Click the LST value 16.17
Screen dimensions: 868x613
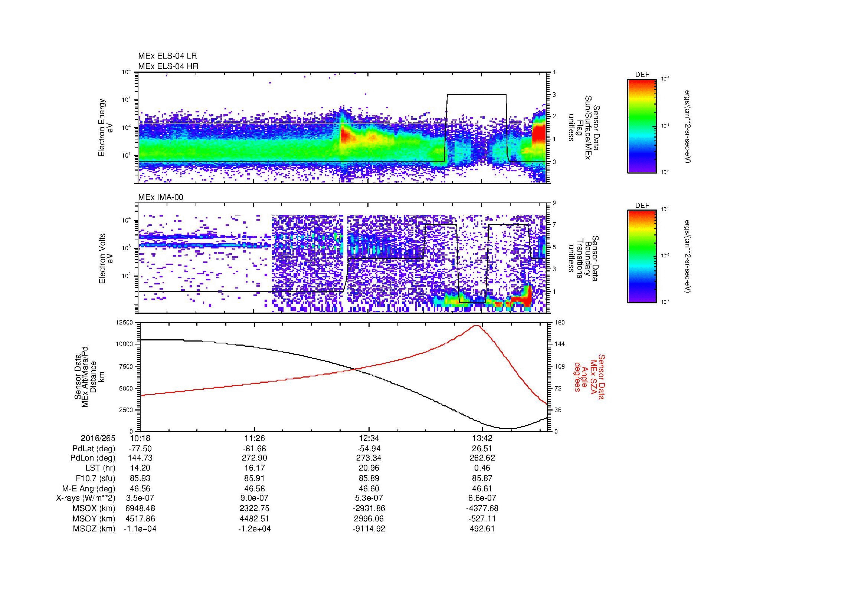[x=255, y=468]
